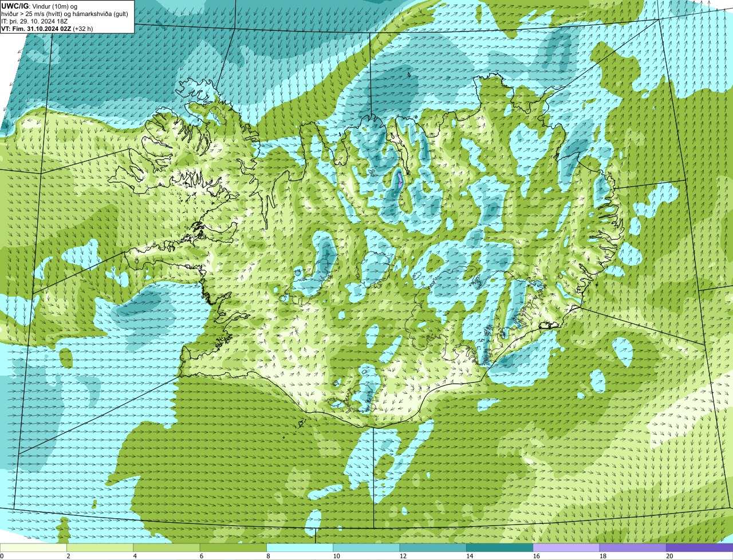The image size is (733, 560).
Task: Click the legend scale value "4"
Action: coord(135,556)
